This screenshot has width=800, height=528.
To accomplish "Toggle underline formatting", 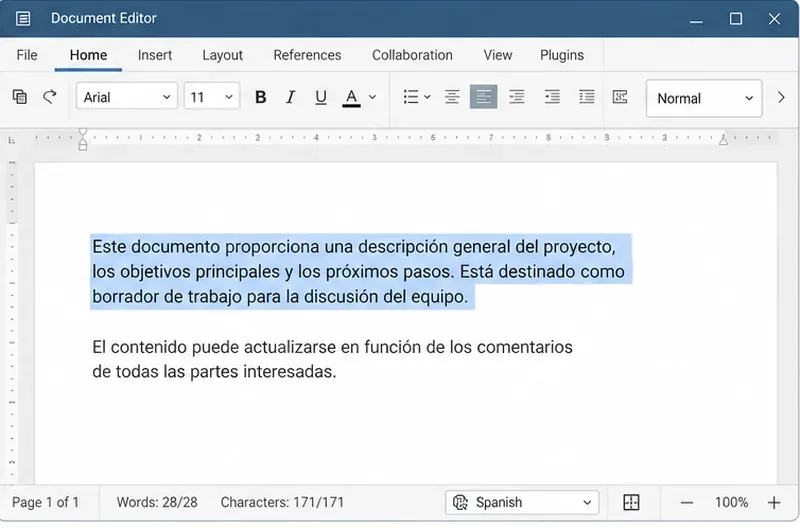I will tap(320, 97).
